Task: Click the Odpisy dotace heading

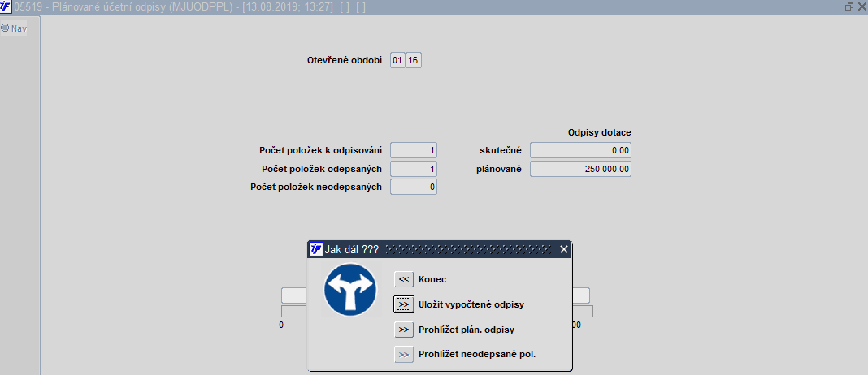Action: click(x=600, y=133)
